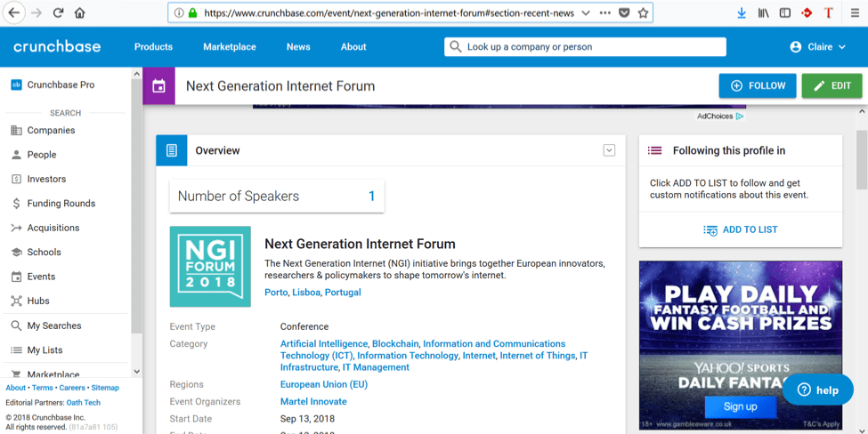The image size is (868, 434).
Task: Open the Terms footer link
Action: [43, 388]
